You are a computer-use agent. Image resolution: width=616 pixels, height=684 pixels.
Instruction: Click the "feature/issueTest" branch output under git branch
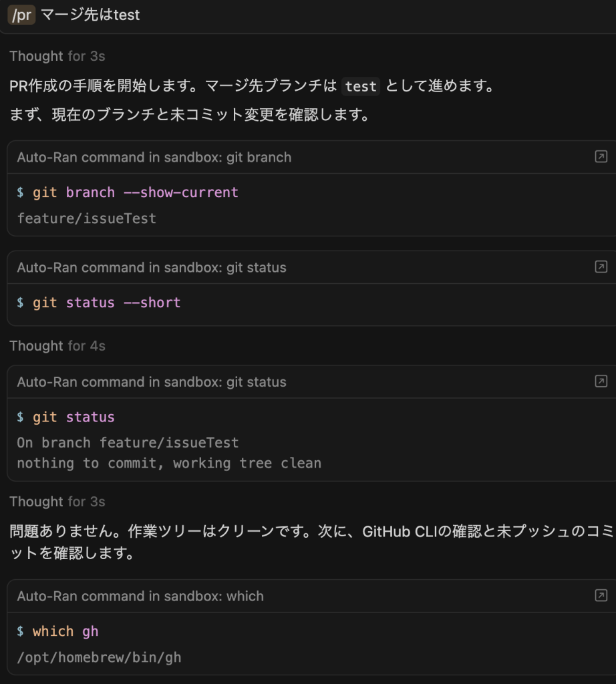(86, 218)
